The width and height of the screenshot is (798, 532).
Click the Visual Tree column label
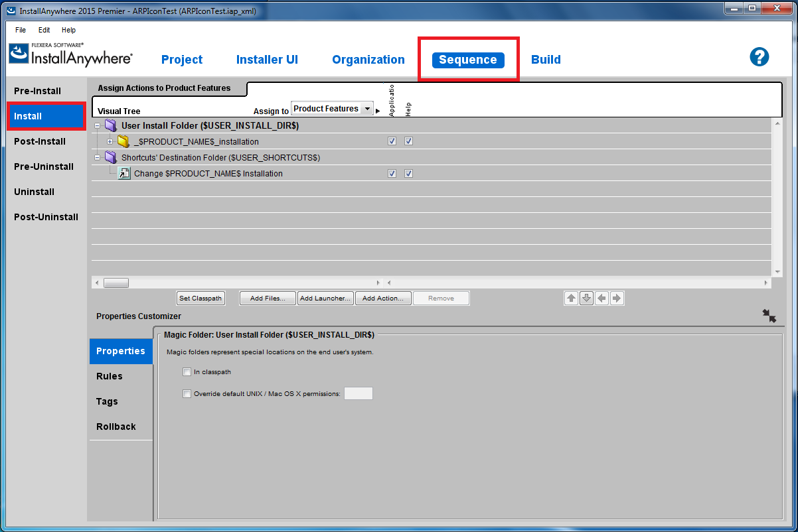119,111
